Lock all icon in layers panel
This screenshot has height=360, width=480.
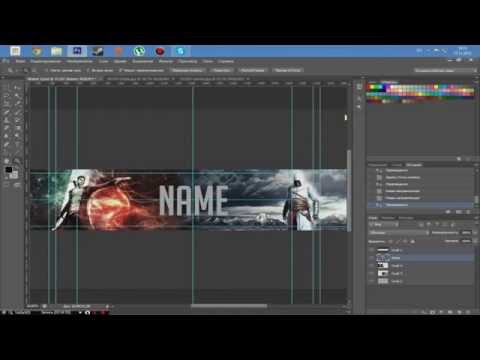[412, 241]
